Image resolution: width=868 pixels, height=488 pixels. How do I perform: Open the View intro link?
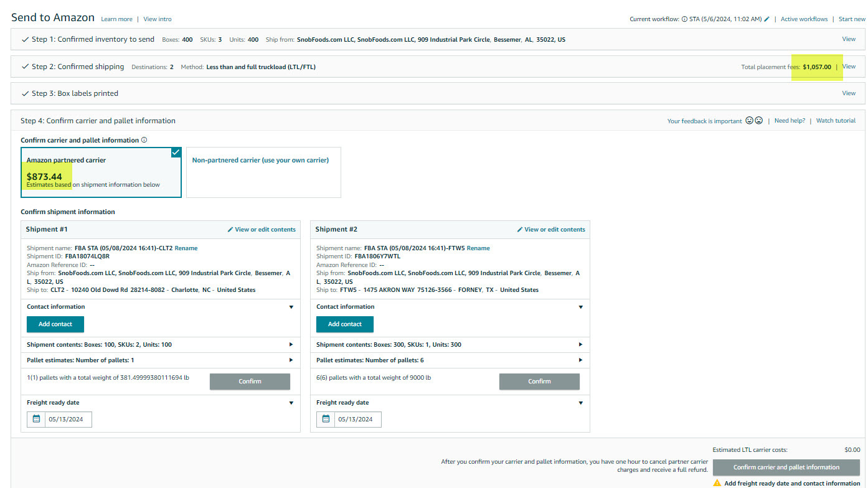(158, 19)
